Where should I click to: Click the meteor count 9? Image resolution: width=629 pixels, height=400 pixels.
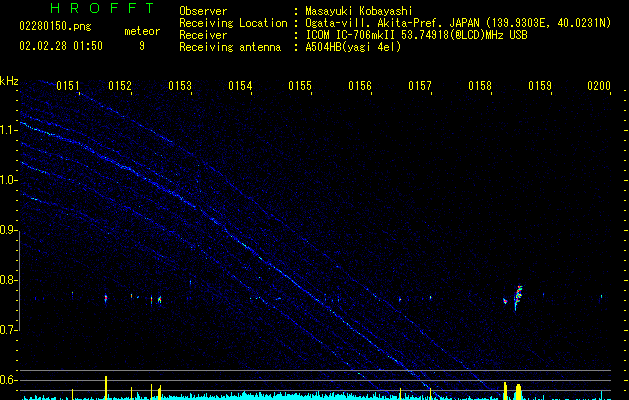pyautogui.click(x=142, y=46)
